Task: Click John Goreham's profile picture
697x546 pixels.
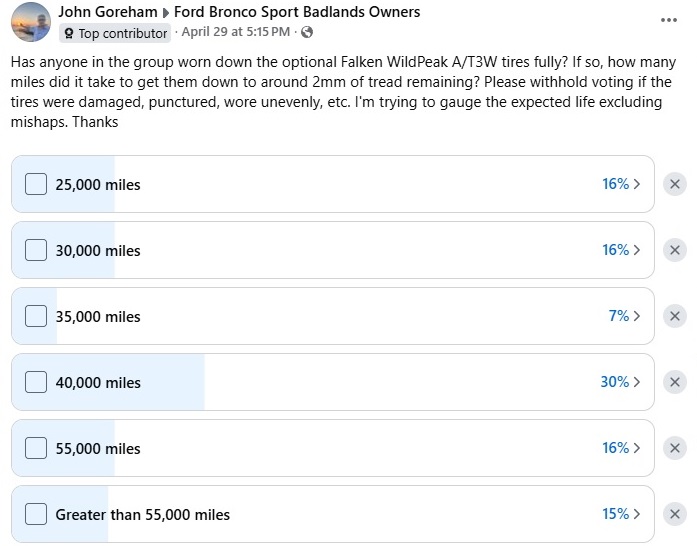Action: pyautogui.click(x=30, y=22)
